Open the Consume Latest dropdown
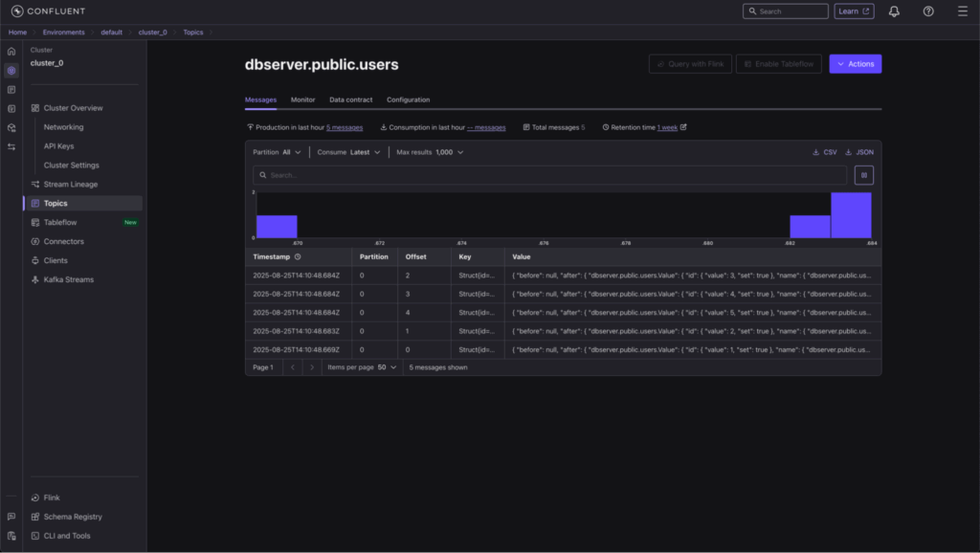The height and width of the screenshot is (553, 980). [349, 152]
